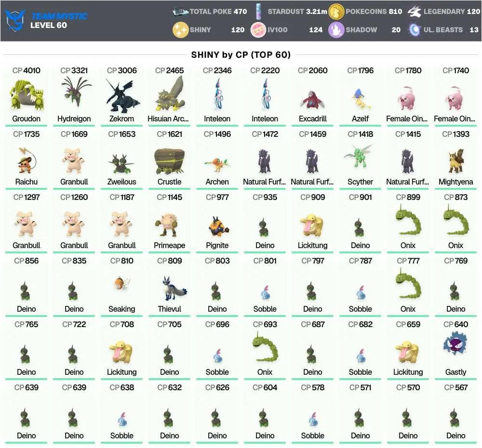This screenshot has height=448, width=482.
Task: Select the Seaking sprite
Action: pyautogui.click(x=122, y=283)
